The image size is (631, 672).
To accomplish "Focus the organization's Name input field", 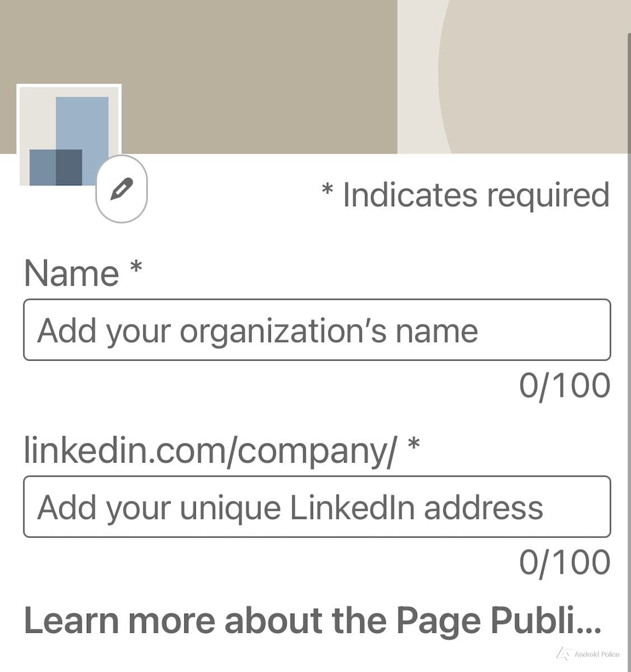I will pyautogui.click(x=317, y=330).
